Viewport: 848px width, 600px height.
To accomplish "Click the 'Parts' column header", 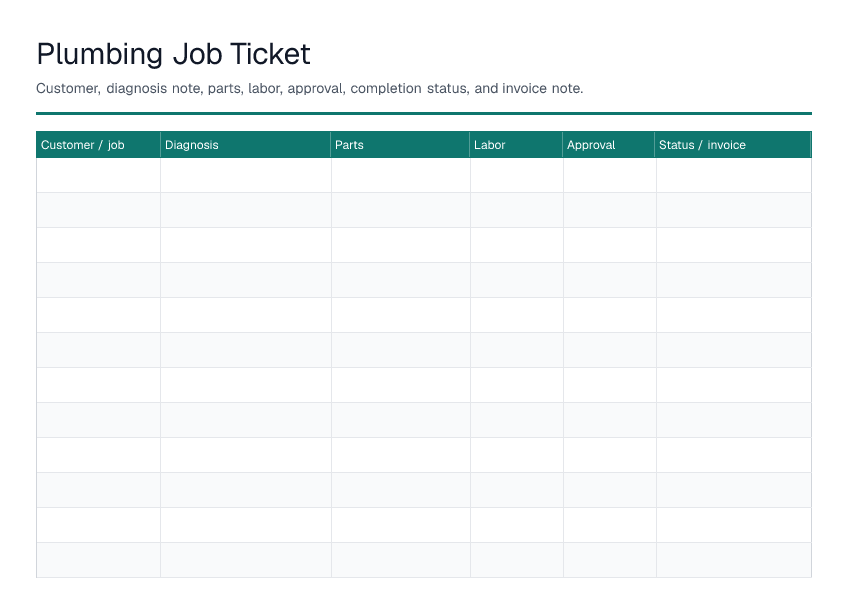I will [400, 144].
